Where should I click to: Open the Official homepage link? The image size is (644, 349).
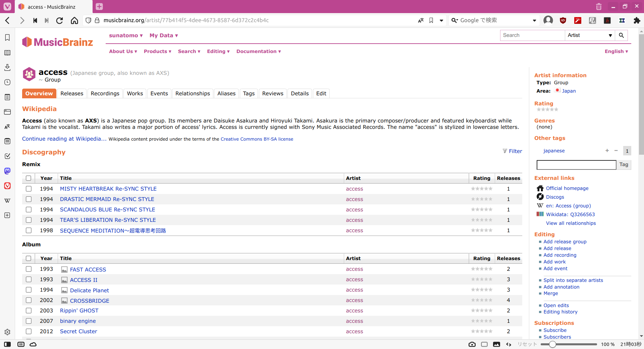(x=567, y=188)
